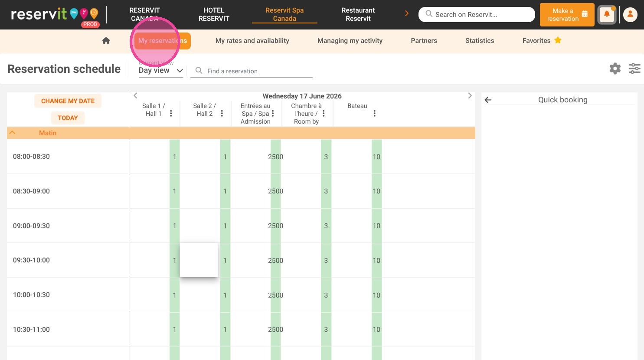Select Entrées au Spa 2500 slot at 09:00-09:30
Screen dimensions: 644x360
275,226
